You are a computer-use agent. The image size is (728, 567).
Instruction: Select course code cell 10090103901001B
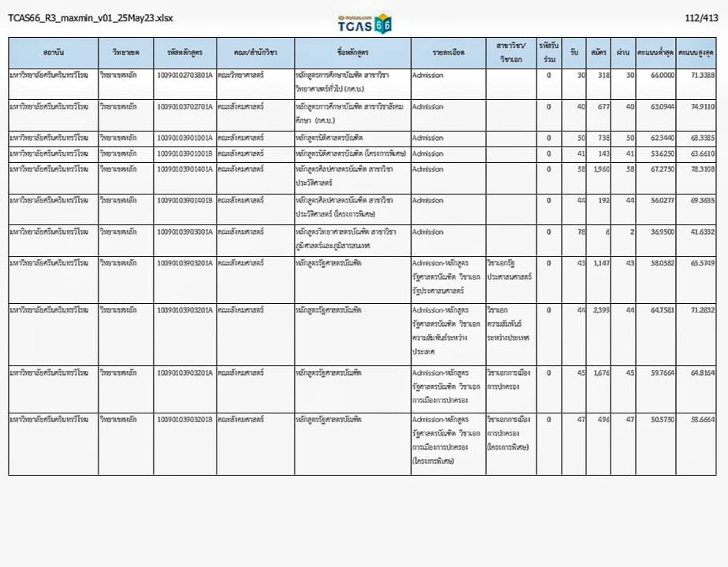tap(184, 154)
